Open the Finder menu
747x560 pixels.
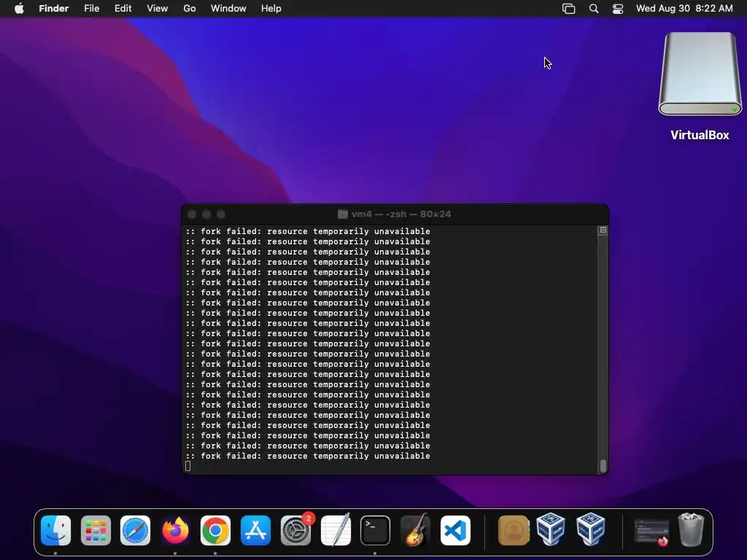54,9
